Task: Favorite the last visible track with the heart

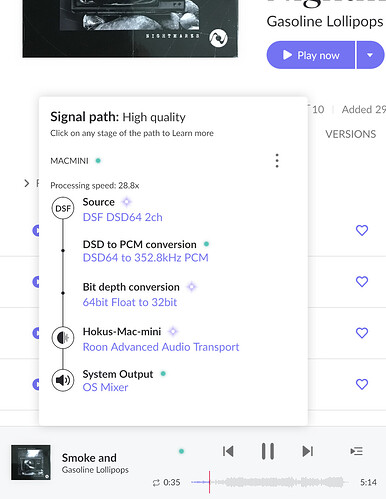Action: coord(362,384)
